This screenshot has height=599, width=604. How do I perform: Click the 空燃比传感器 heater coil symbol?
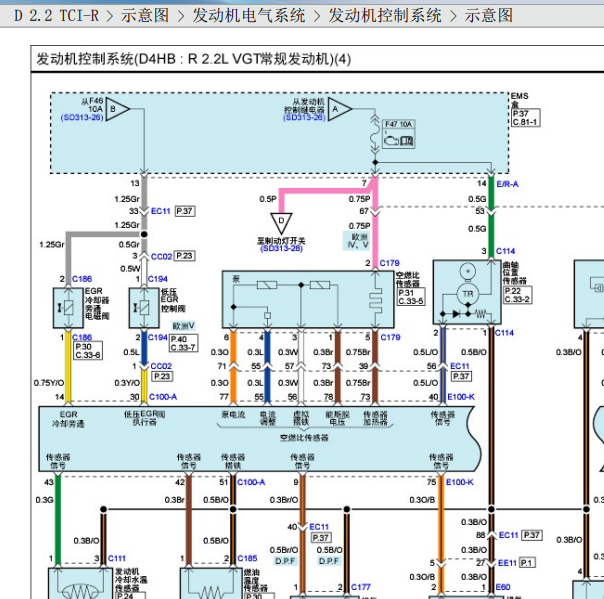(x=375, y=301)
